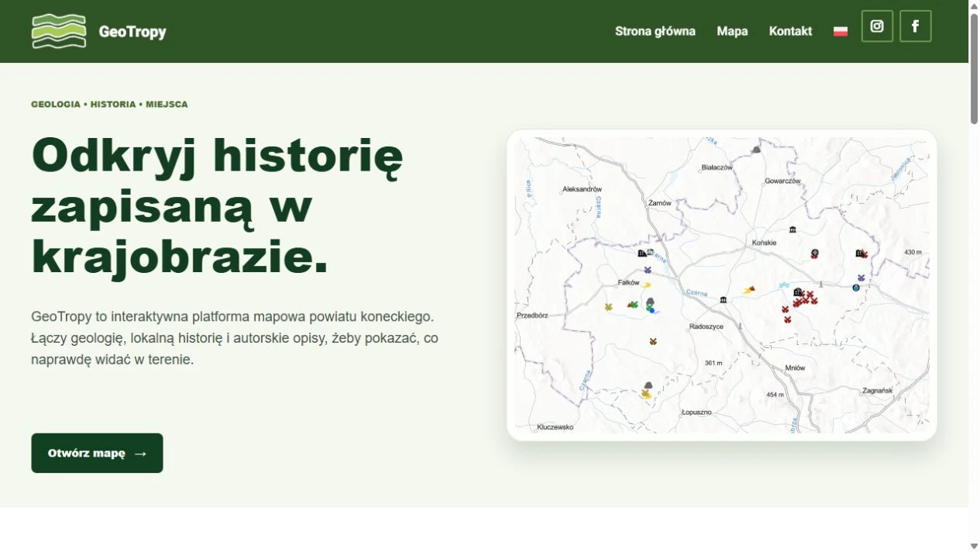Click the Łopuszno label
Screen dimensions: 980x552
point(696,412)
